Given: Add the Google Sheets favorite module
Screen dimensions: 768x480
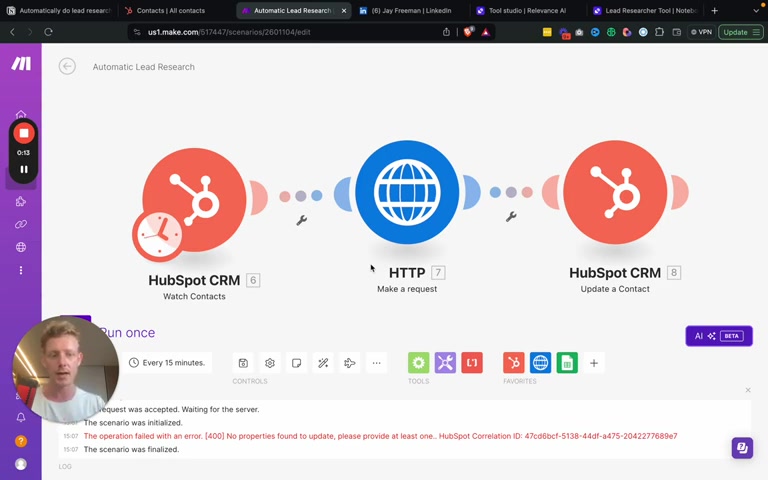Looking at the screenshot, I should coord(567,363).
